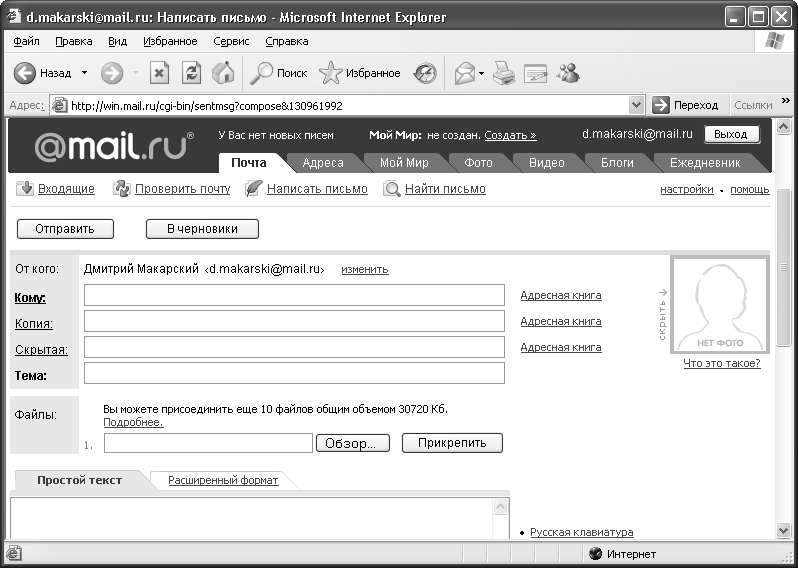Image resolution: width=798 pixels, height=568 pixels.
Task: Click the Messenger people icon
Action: 568,73
